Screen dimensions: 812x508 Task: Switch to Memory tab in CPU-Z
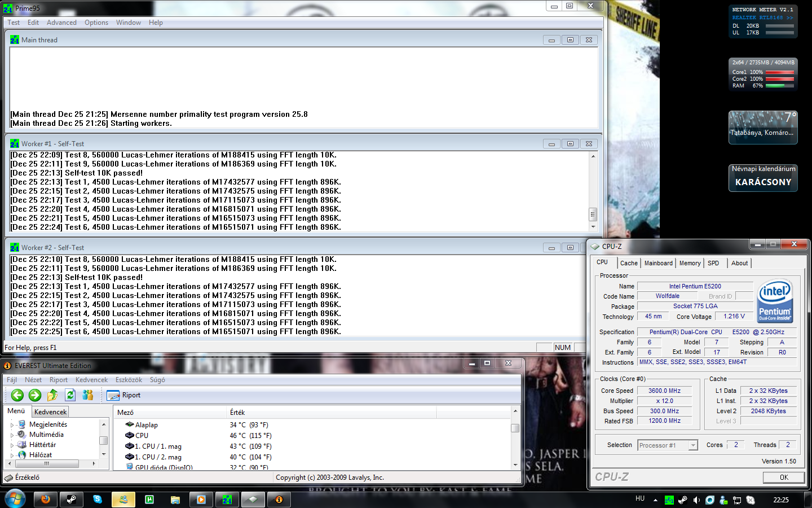tap(690, 263)
